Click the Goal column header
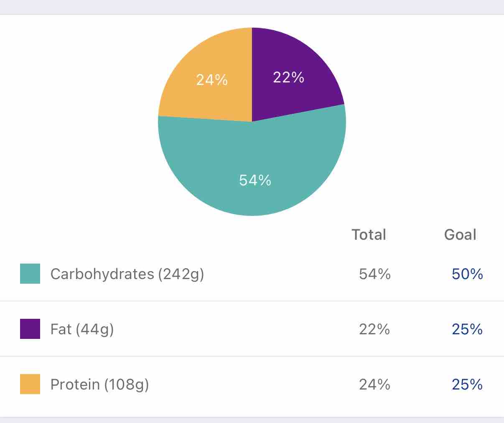Viewport: 504px width, 423px height. (460, 235)
